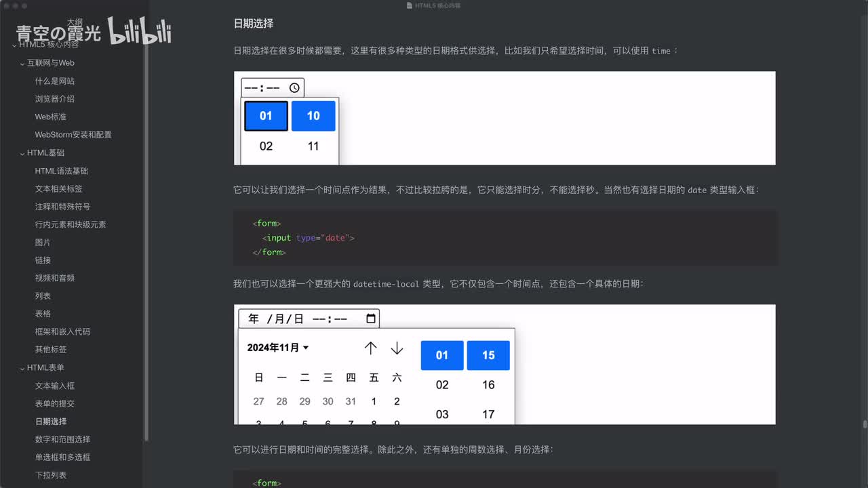The height and width of the screenshot is (488, 868).
Task: Pick day 2 in the calendar
Action: pos(397,401)
